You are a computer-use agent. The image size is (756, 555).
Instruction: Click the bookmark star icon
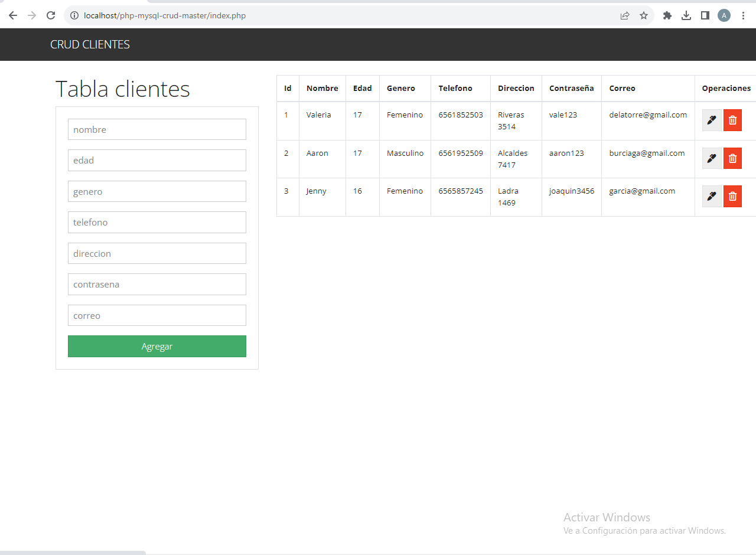click(x=643, y=15)
